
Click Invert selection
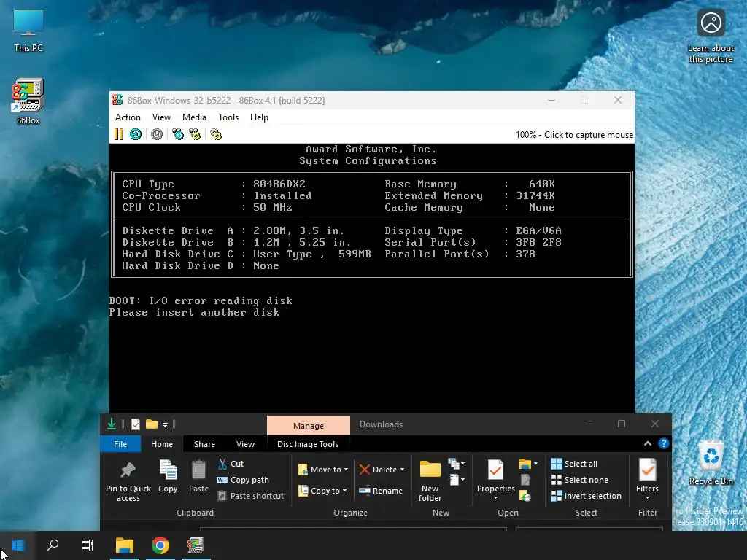(586, 496)
